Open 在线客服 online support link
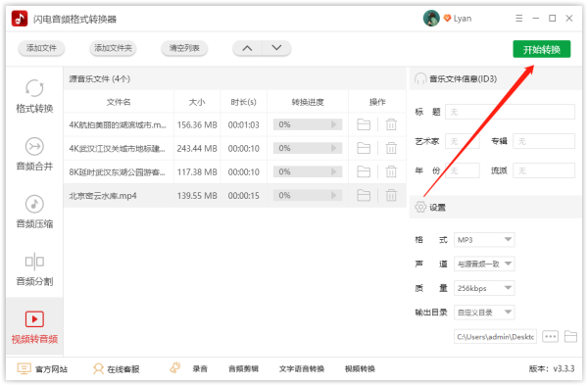 coord(116,369)
